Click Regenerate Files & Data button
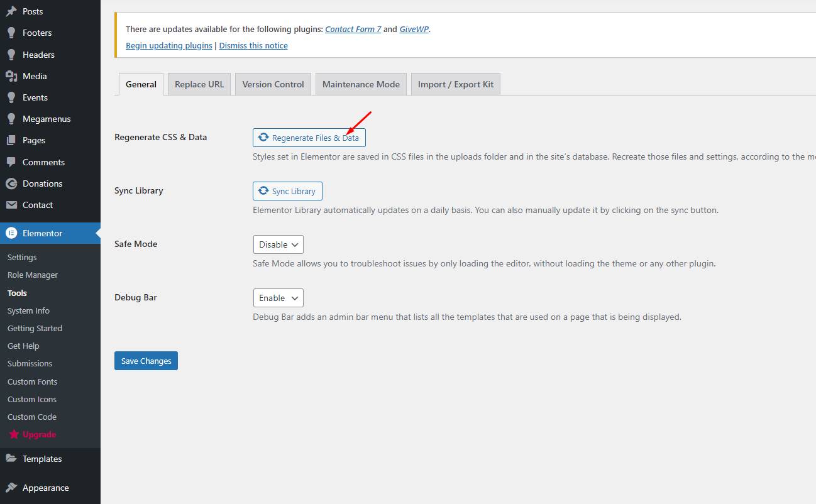The width and height of the screenshot is (816, 504). (x=309, y=138)
